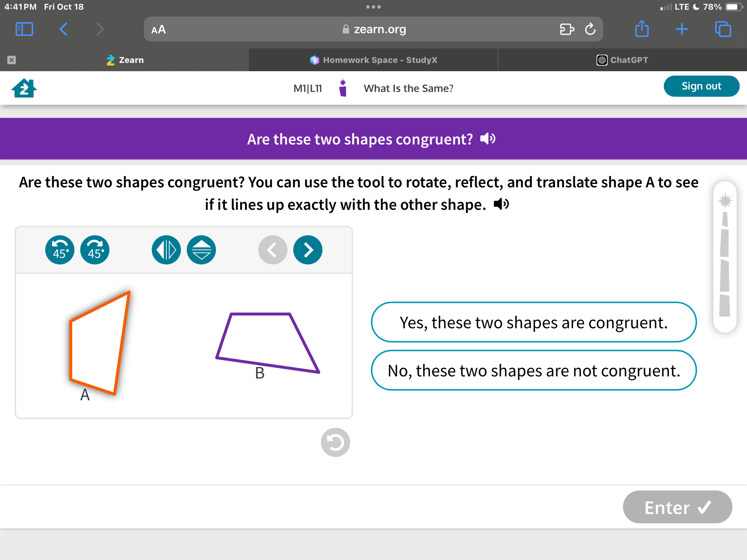The image size is (747, 560).
Task: Submit answer with the Enter button
Action: pos(677,507)
